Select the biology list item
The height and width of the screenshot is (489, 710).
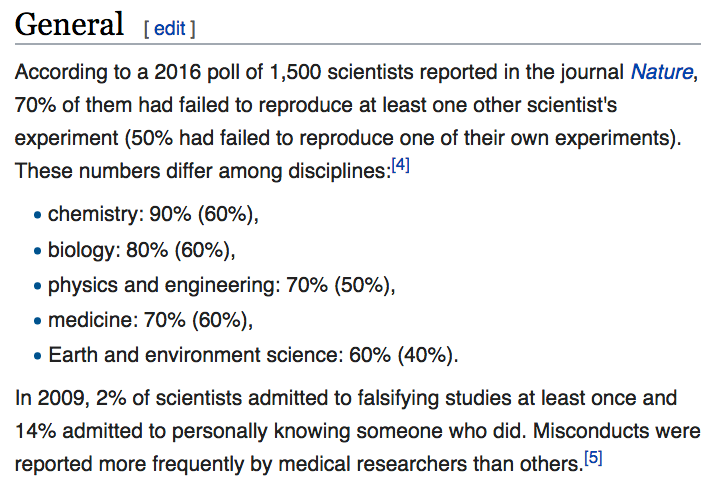coord(142,250)
